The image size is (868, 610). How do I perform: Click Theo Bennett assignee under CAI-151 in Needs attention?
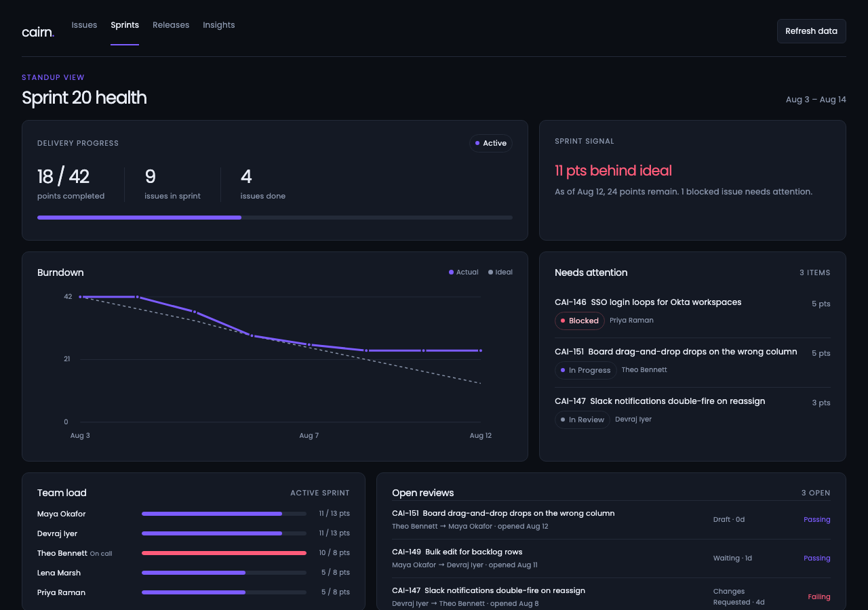[644, 370]
